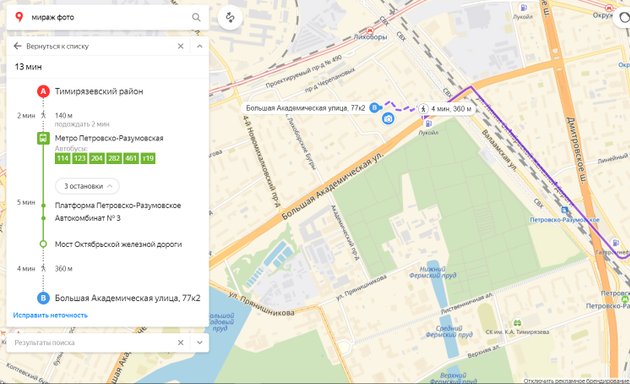Click the blue point B marker in list
The image size is (630, 384).
point(43,298)
